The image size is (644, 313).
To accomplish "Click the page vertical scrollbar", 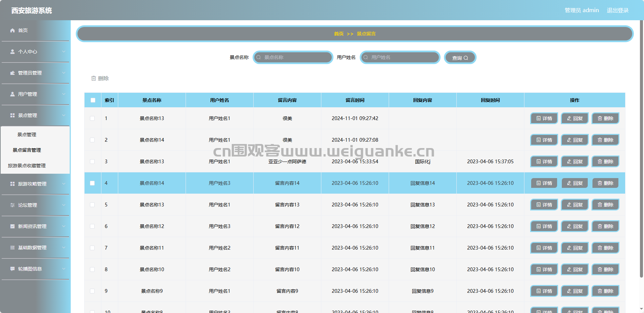I will [641, 148].
